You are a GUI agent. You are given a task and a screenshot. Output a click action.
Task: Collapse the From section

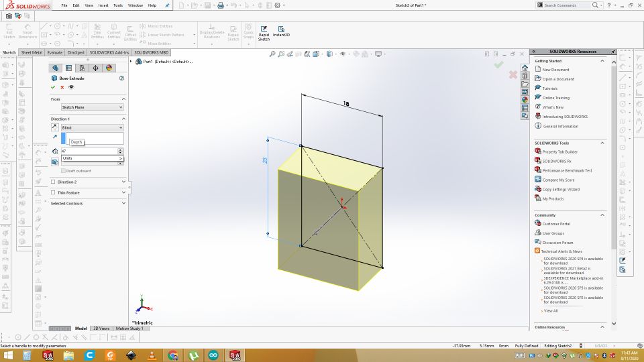[x=123, y=99]
